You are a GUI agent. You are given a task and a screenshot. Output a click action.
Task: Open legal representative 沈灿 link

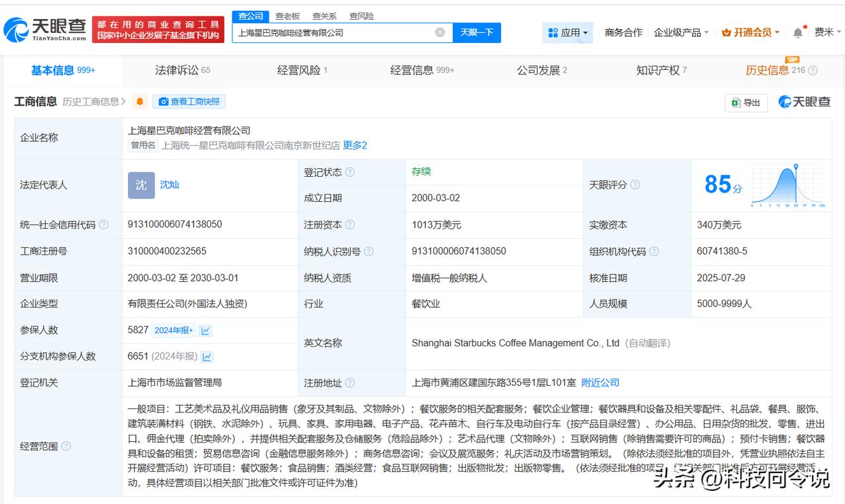pyautogui.click(x=169, y=185)
